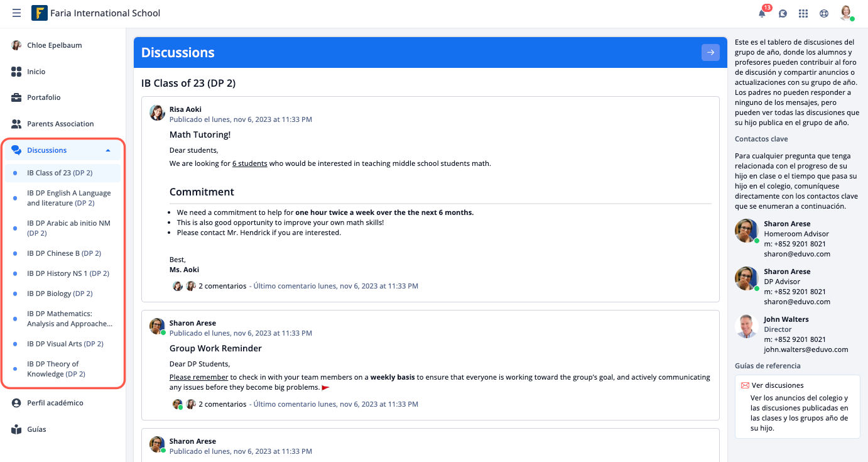Select IB DP Visual Arts discussion
This screenshot has width=868, height=462.
point(65,344)
